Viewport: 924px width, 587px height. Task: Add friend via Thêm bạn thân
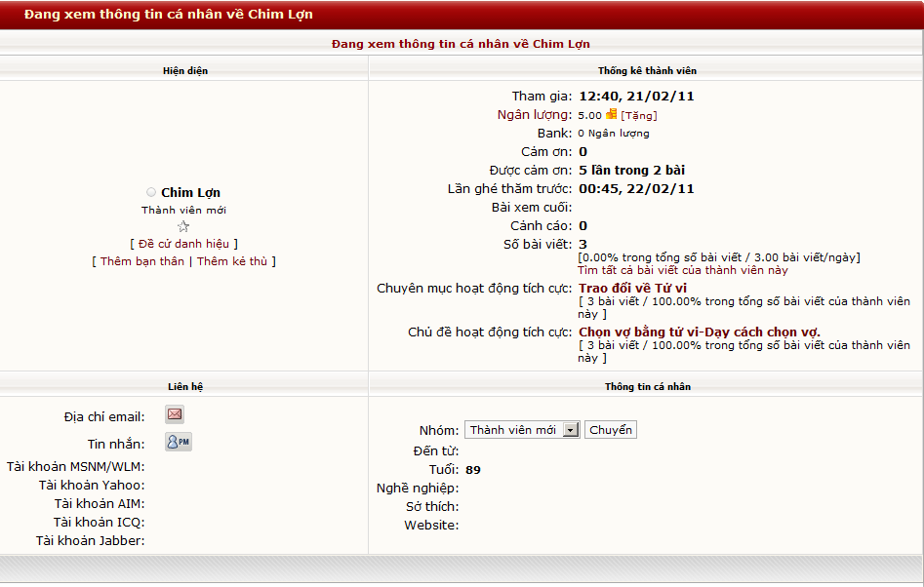[141, 261]
